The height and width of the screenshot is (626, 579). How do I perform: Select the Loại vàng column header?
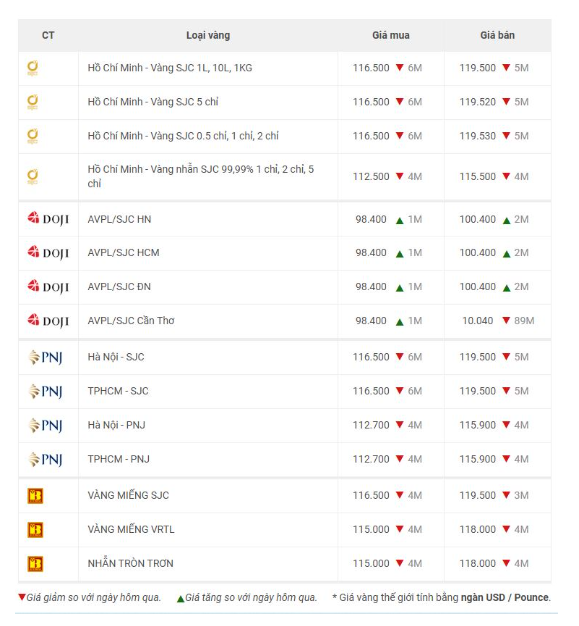click(208, 35)
